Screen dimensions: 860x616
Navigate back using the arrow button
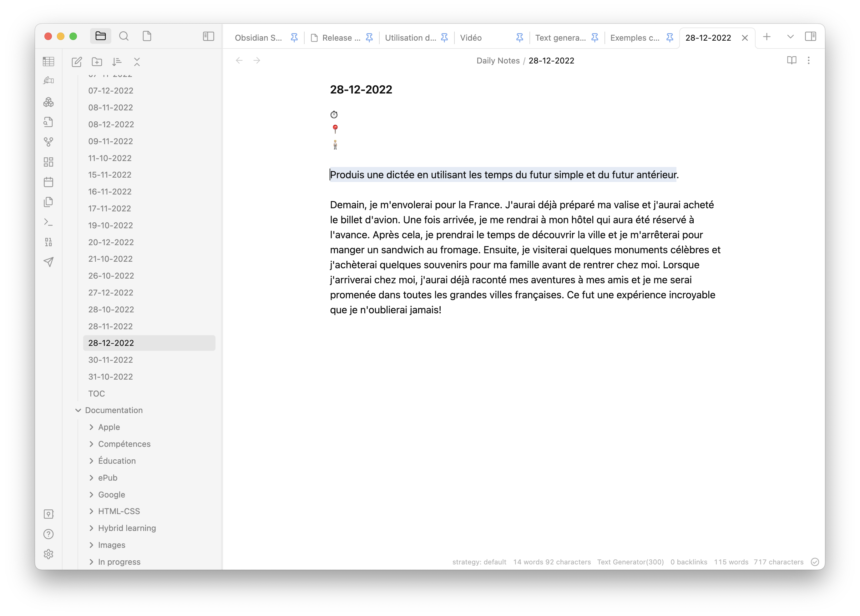(239, 61)
